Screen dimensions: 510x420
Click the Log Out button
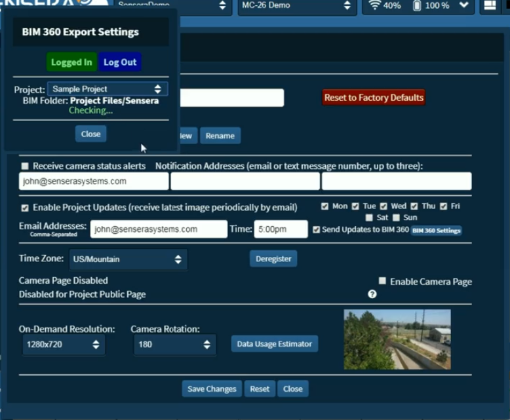pos(120,62)
